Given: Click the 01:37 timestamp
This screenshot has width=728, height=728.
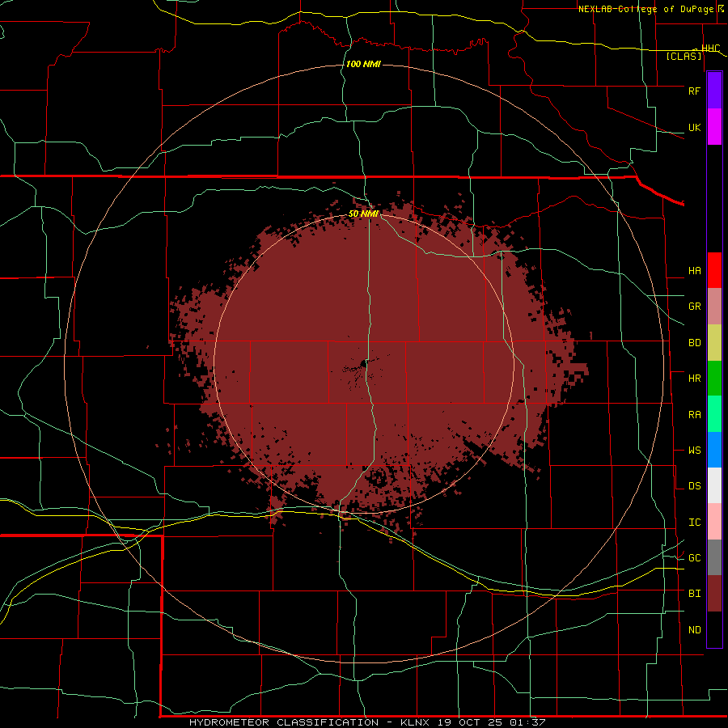Looking at the screenshot, I should [x=527, y=722].
